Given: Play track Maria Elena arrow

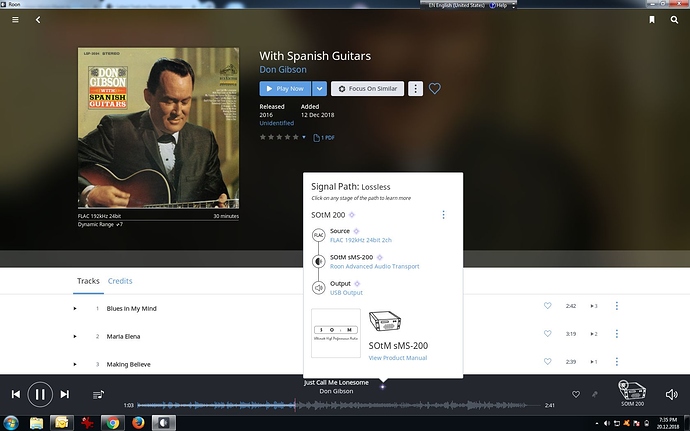Looking at the screenshot, I should 75,336.
